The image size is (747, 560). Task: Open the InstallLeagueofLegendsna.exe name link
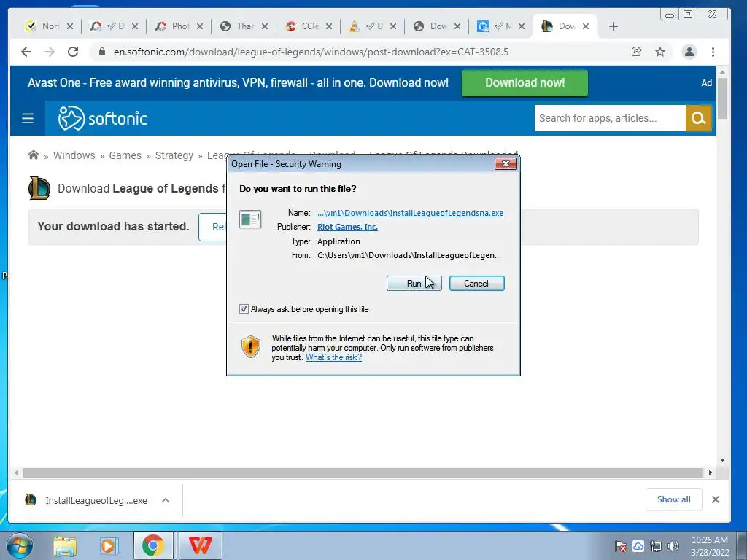pos(410,213)
